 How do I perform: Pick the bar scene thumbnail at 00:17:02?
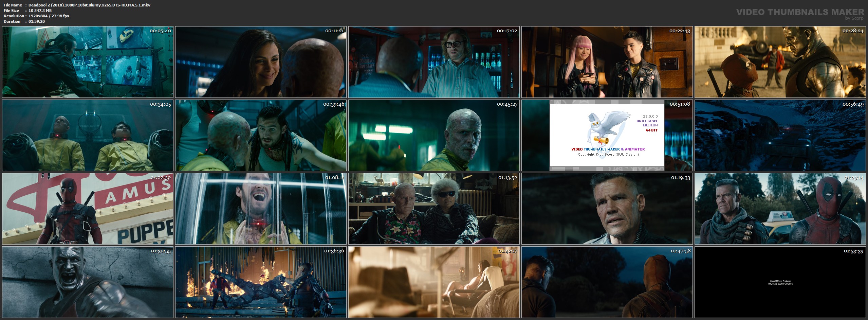[x=434, y=62]
